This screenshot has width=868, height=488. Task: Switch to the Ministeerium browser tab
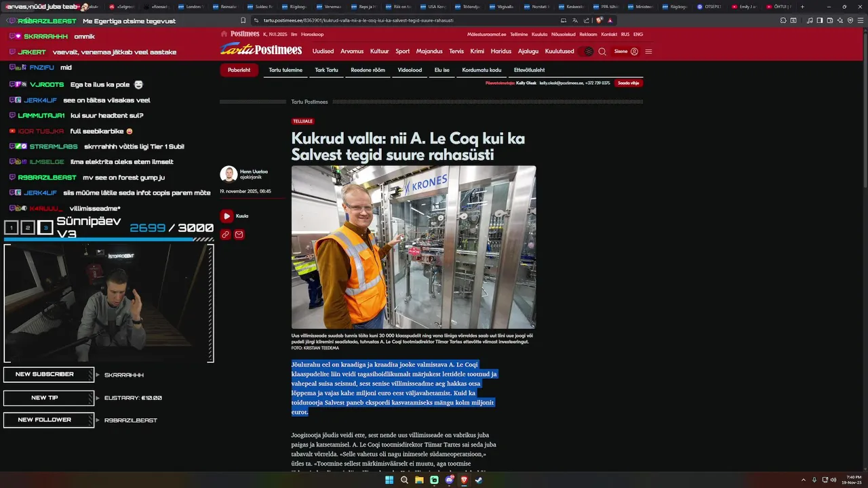click(641, 7)
